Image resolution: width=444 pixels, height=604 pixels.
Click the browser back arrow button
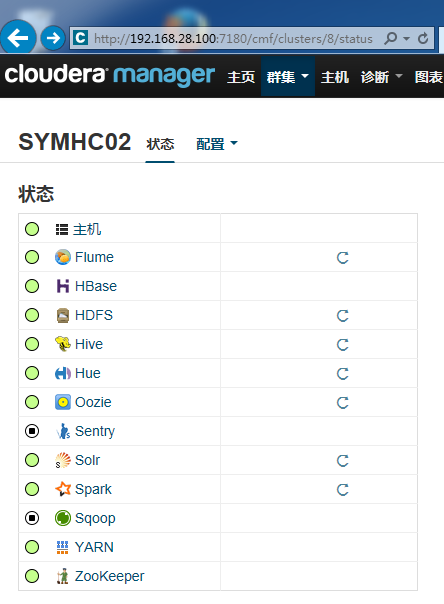(x=18, y=38)
